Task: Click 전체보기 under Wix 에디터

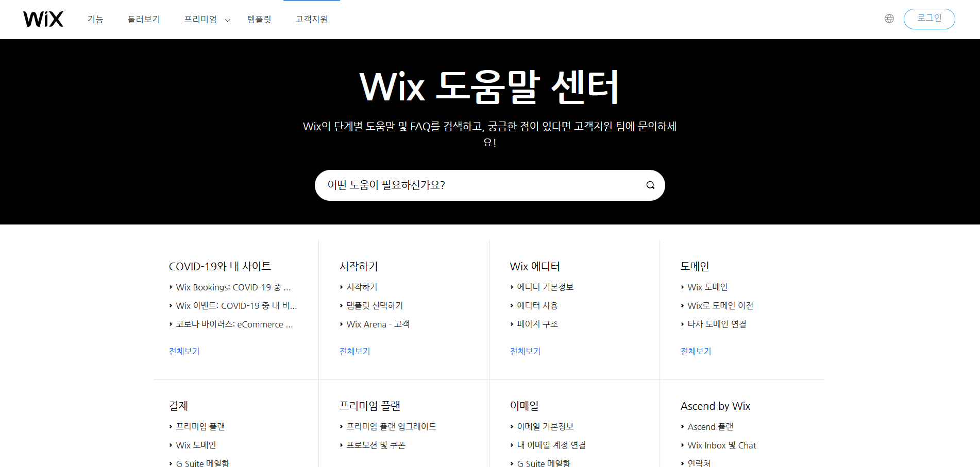Action: tap(526, 351)
